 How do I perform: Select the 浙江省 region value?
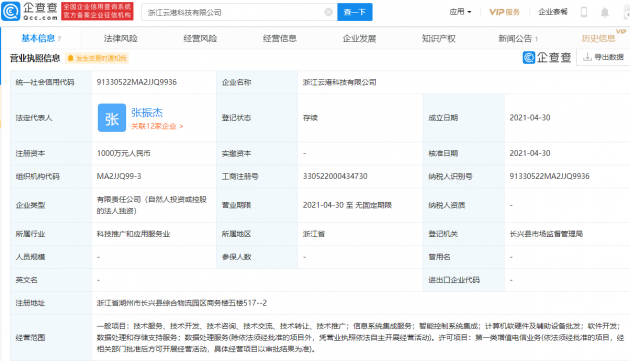coord(313,234)
